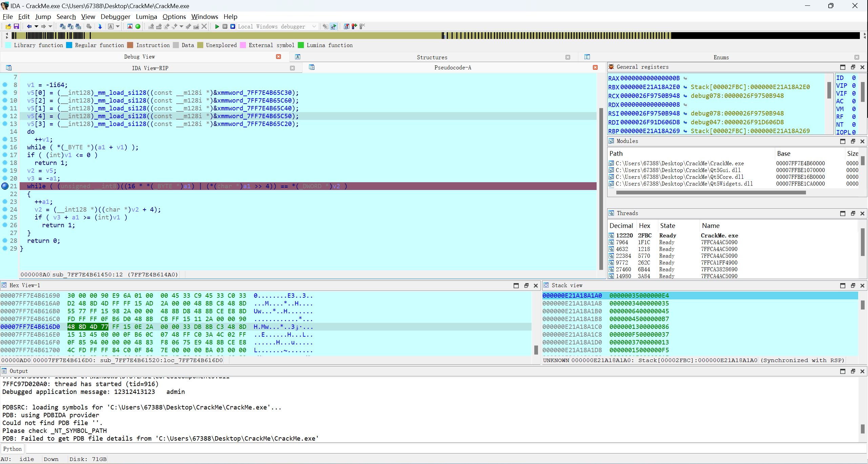868x464 pixels.
Task: Open the Windows menu
Action: click(205, 17)
